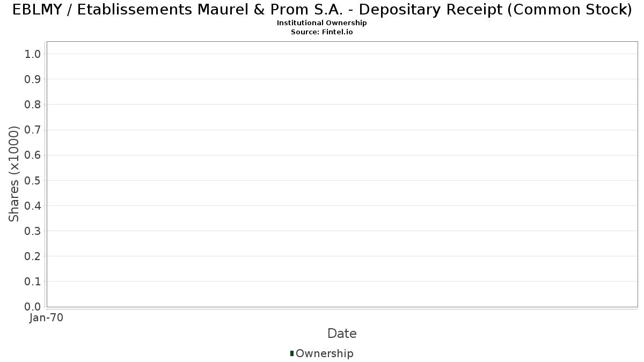This screenshot has width=644, height=362.
Task: Click the 0.5 y-axis tick label
Action: tap(33, 180)
